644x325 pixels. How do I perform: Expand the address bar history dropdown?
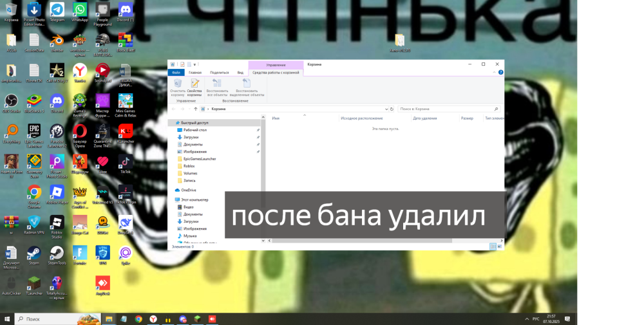coord(386,109)
